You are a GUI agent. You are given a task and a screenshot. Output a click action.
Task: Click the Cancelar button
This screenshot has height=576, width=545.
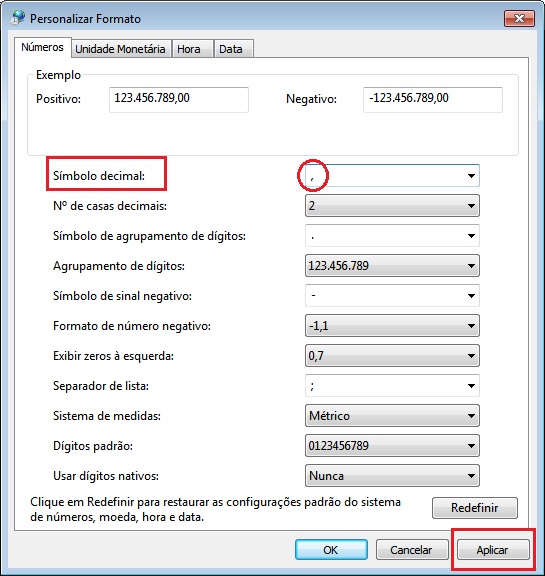412,550
